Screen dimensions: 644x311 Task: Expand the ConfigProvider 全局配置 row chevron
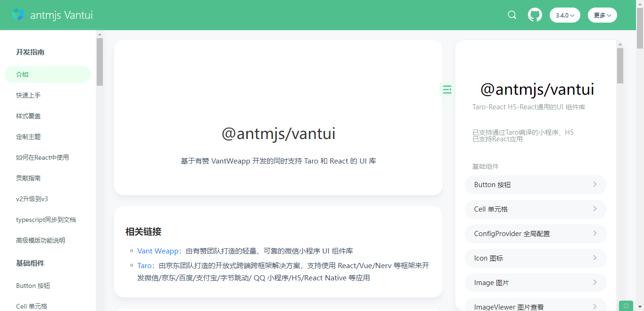point(595,233)
